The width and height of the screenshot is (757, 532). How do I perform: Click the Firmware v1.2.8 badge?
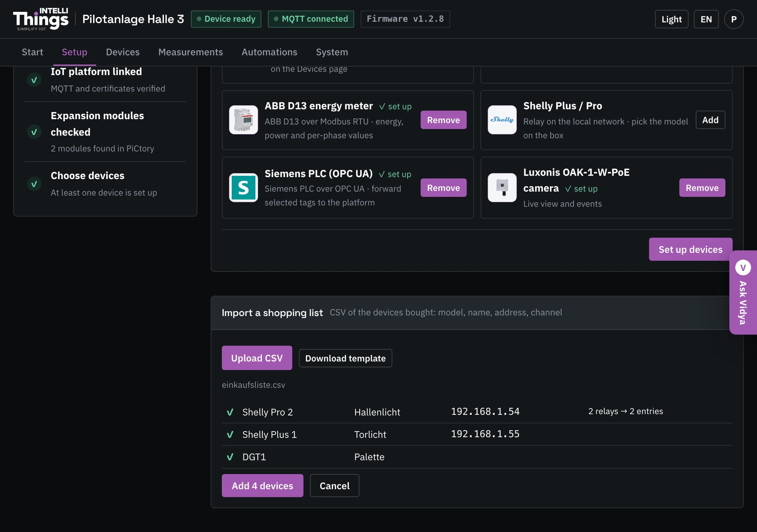(x=405, y=19)
